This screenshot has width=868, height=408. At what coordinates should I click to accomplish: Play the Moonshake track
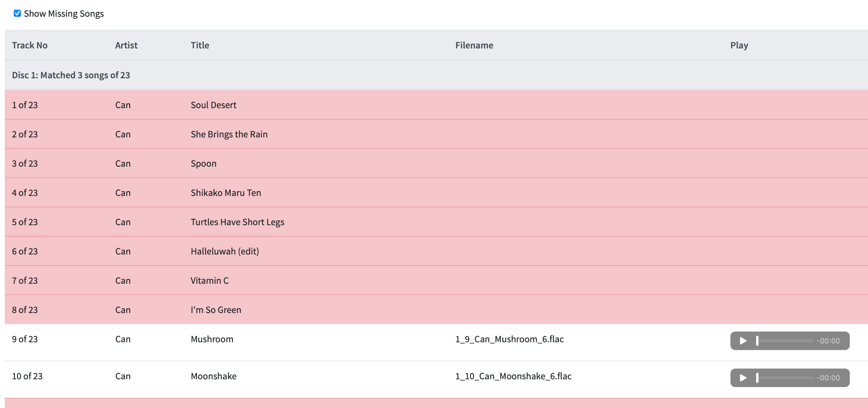[x=743, y=377]
